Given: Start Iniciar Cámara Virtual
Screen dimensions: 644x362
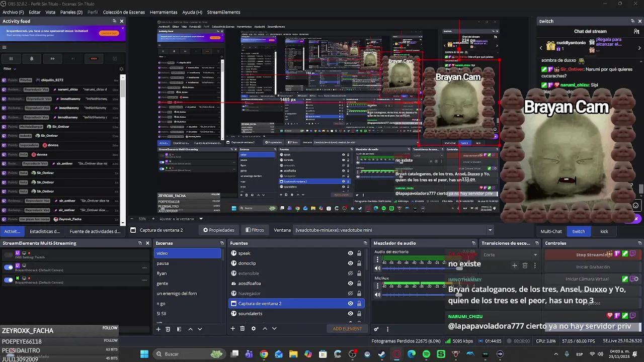Looking at the screenshot, I should pyautogui.click(x=586, y=279).
